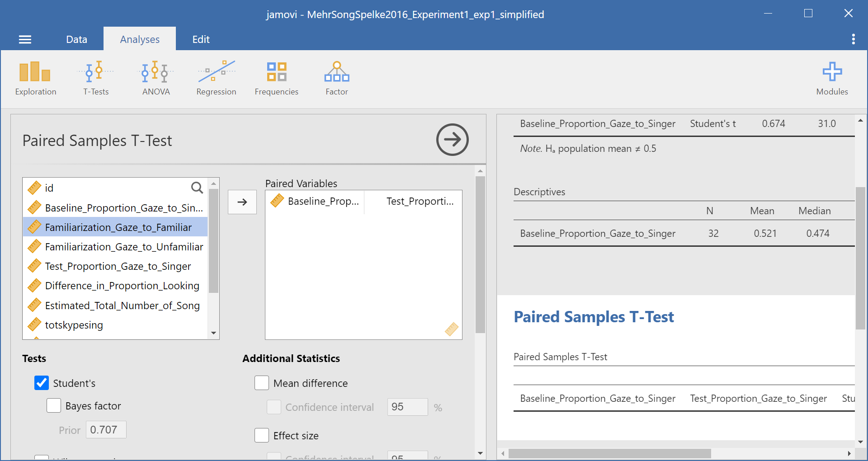
Task: Enable the Bayes factor checkbox
Action: point(54,405)
